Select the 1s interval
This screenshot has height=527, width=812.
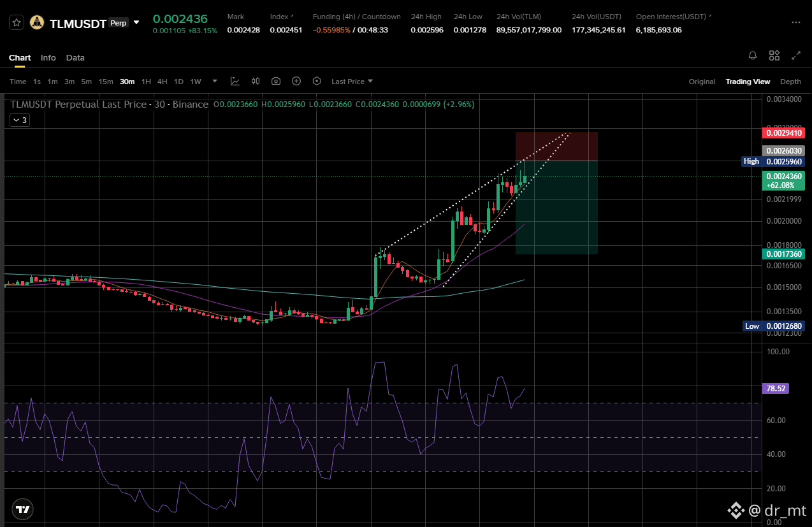click(37, 82)
